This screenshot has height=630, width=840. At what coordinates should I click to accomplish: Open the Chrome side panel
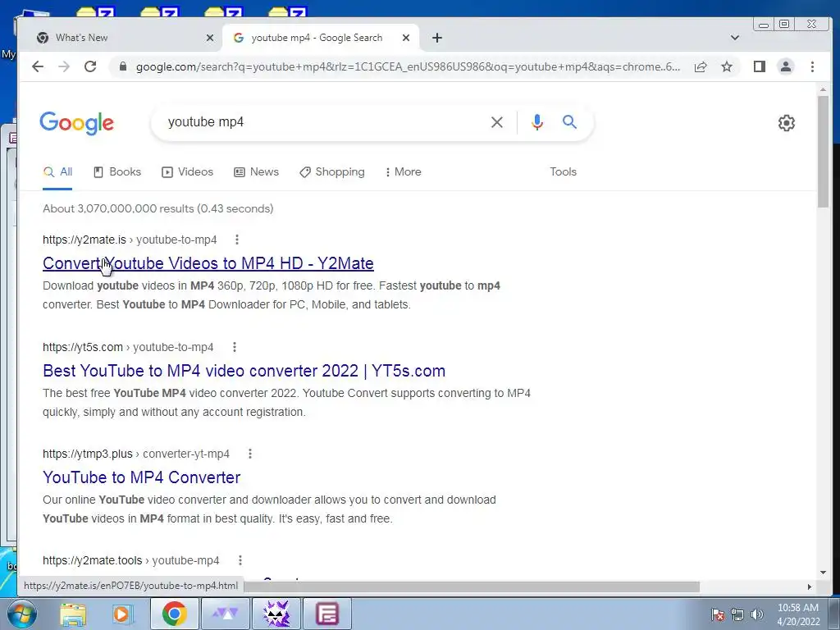click(x=759, y=66)
